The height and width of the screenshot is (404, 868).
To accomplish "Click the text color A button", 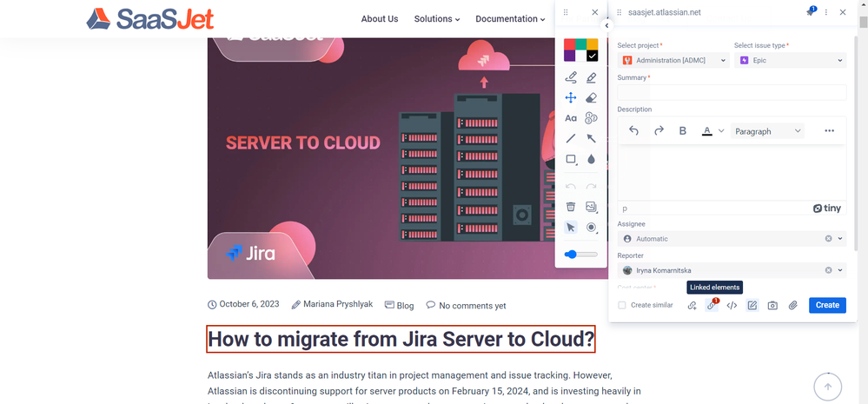I will pyautogui.click(x=707, y=131).
